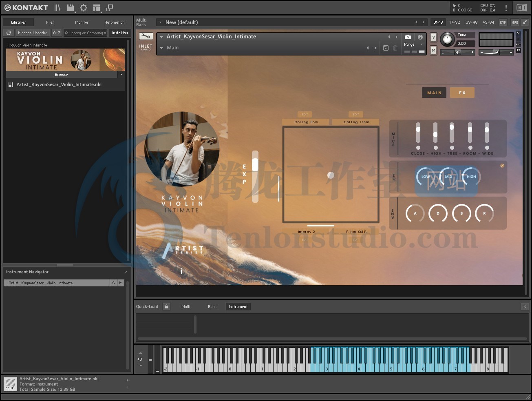Image resolution: width=532 pixels, height=401 pixels.
Task: Click the save snapshot icon
Action: pyautogui.click(x=386, y=48)
